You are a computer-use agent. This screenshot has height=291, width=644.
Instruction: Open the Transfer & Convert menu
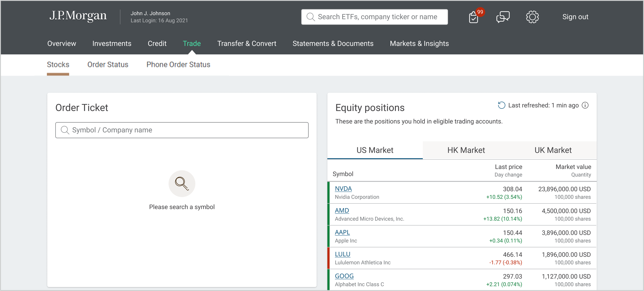247,43
